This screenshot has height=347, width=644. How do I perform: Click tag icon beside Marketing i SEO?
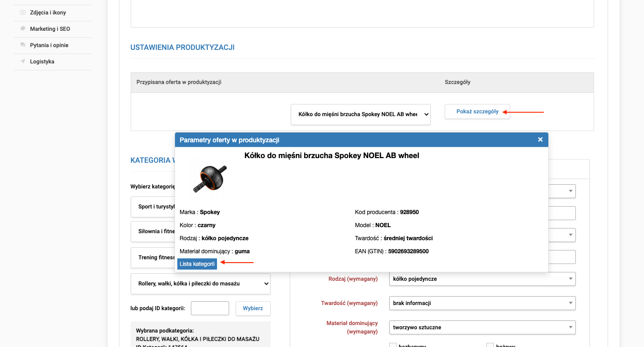pyautogui.click(x=23, y=29)
